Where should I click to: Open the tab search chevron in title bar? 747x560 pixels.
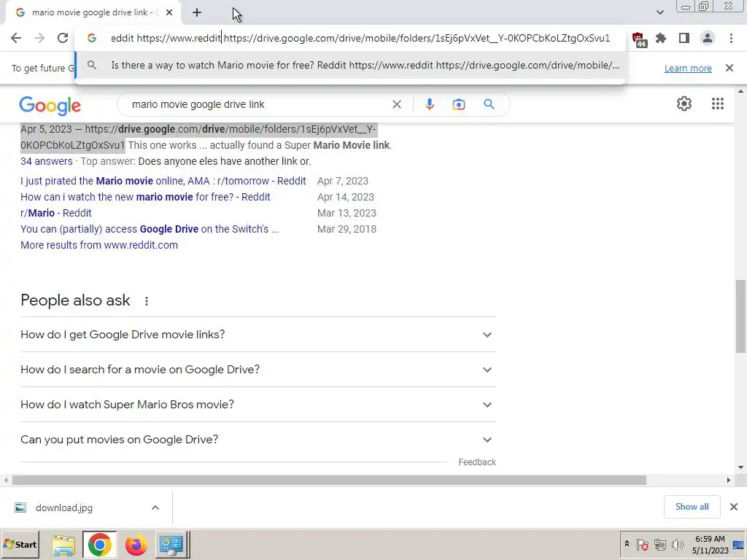(x=659, y=12)
